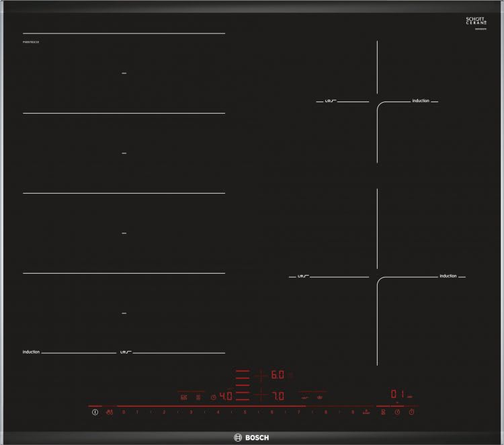Tap the frying sensor symbol left of 4.0

pos(184,397)
